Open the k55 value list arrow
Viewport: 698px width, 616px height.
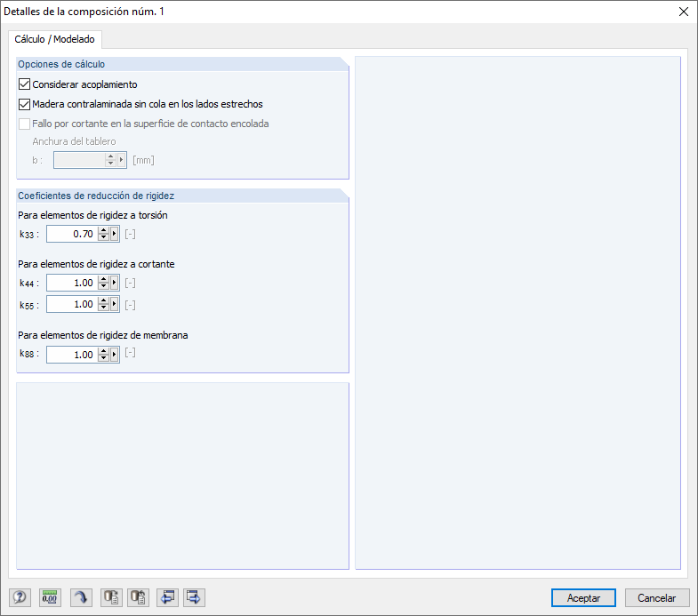click(x=115, y=304)
